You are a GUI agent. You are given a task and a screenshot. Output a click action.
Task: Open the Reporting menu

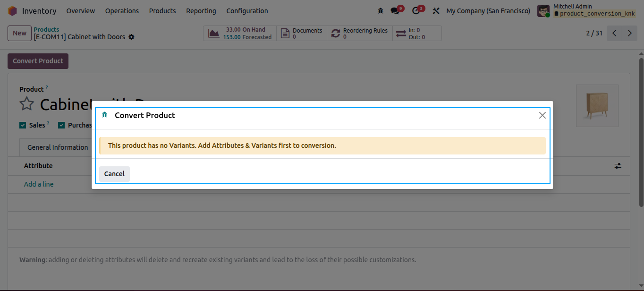click(201, 11)
